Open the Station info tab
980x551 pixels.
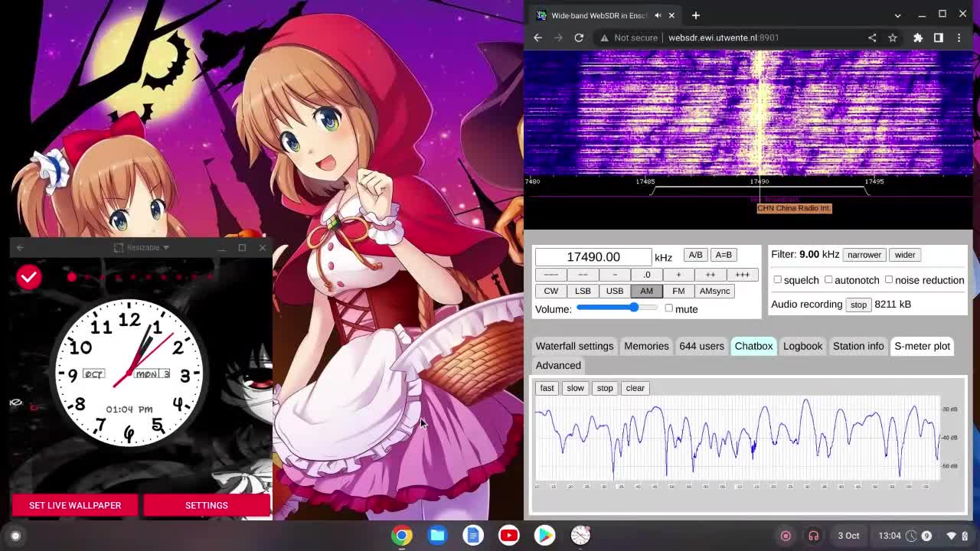click(858, 346)
